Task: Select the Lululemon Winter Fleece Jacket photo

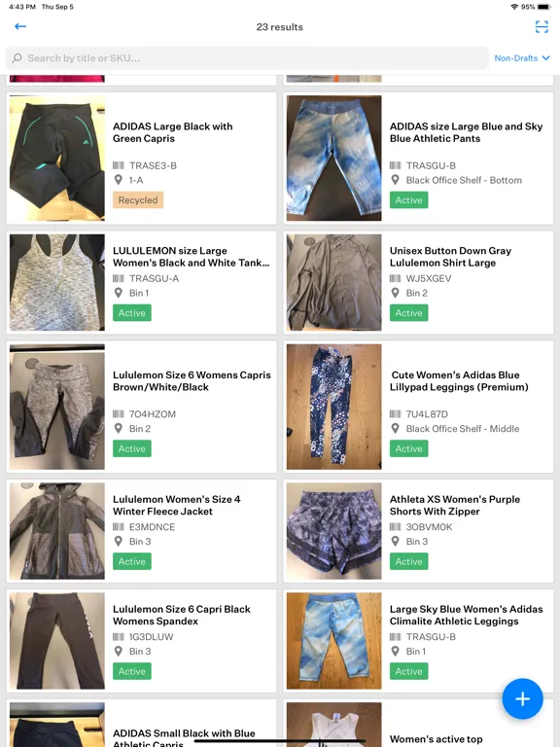Action: 57,531
